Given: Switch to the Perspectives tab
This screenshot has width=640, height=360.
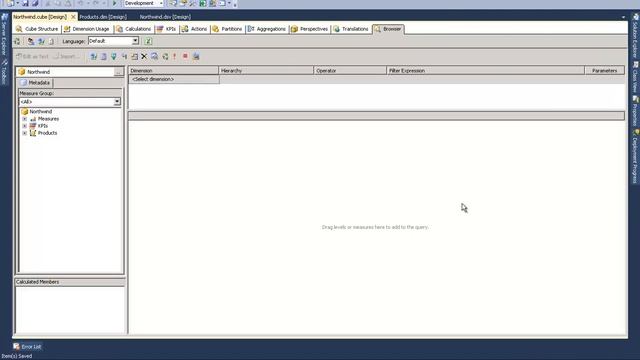Looking at the screenshot, I should pos(310,29).
